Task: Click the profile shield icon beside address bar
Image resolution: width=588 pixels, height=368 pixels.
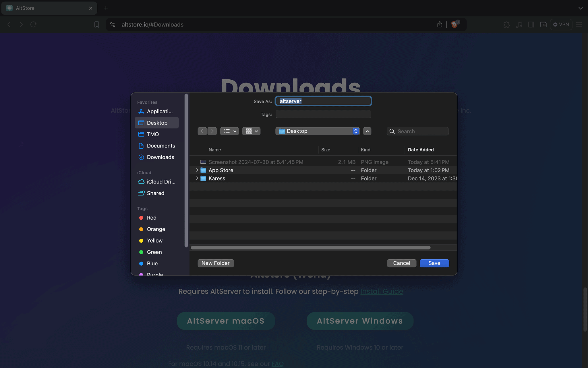Action: point(454,25)
